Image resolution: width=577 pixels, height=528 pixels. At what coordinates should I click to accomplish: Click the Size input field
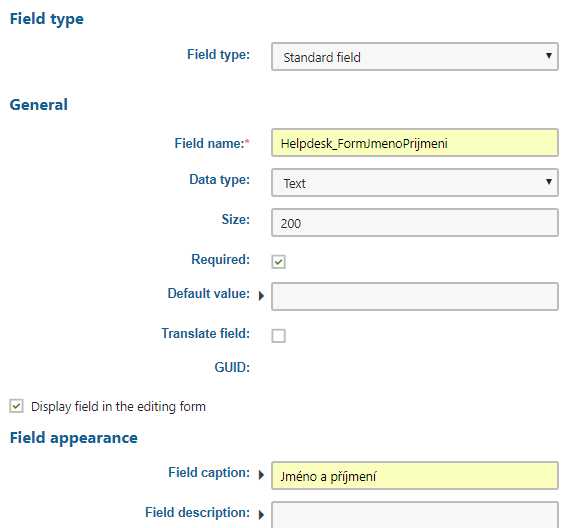415,223
